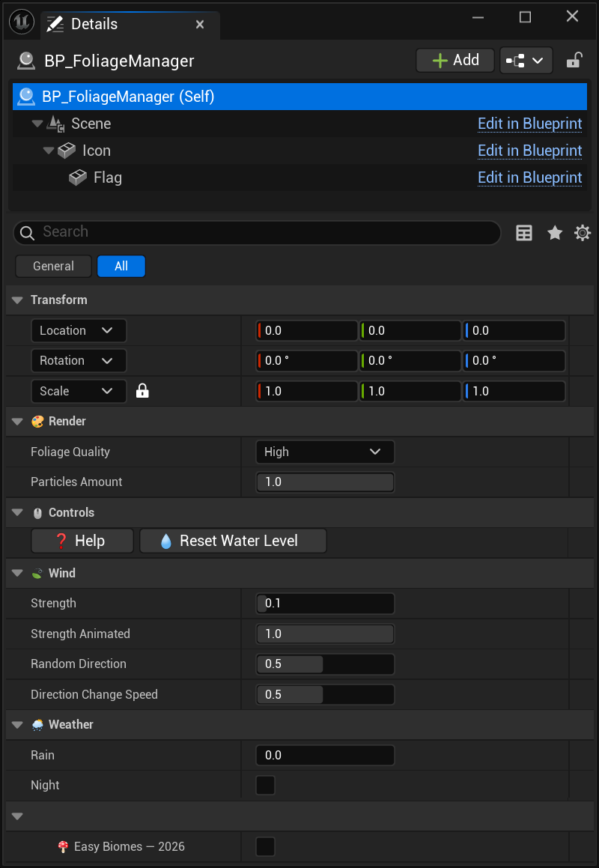The width and height of the screenshot is (599, 868).
Task: Open the Location type dropdown
Action: (79, 330)
